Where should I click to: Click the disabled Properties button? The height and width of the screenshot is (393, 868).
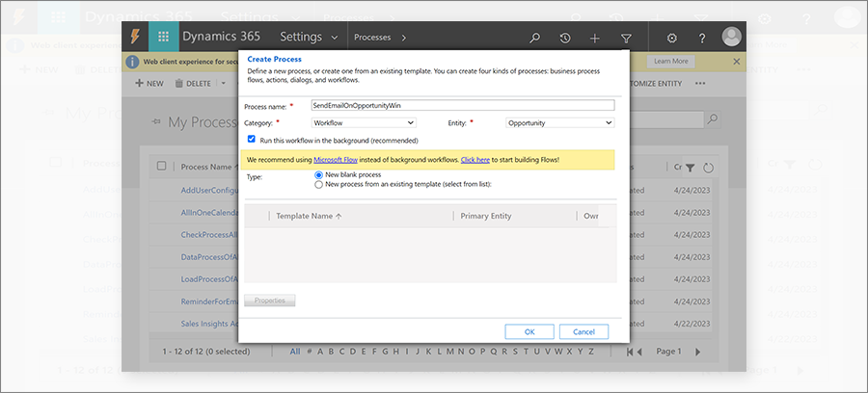tap(270, 301)
